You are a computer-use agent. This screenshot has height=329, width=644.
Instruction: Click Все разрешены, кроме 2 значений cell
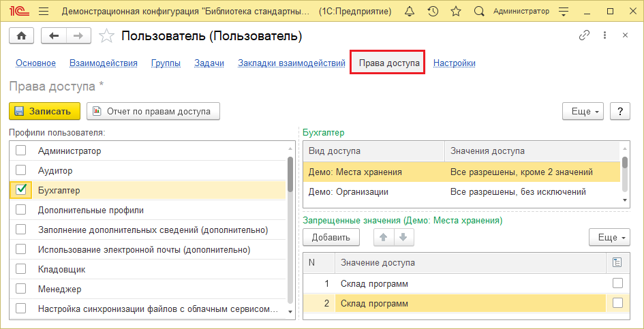532,172
